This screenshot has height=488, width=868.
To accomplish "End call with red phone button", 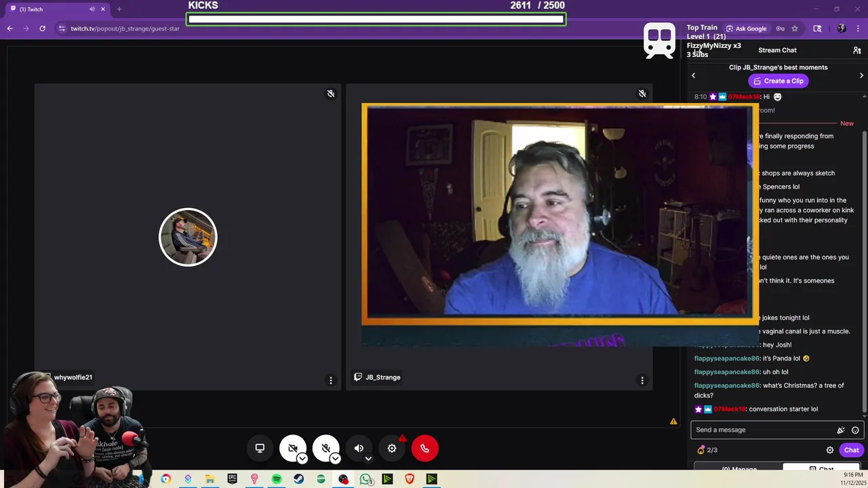I will 425,448.
